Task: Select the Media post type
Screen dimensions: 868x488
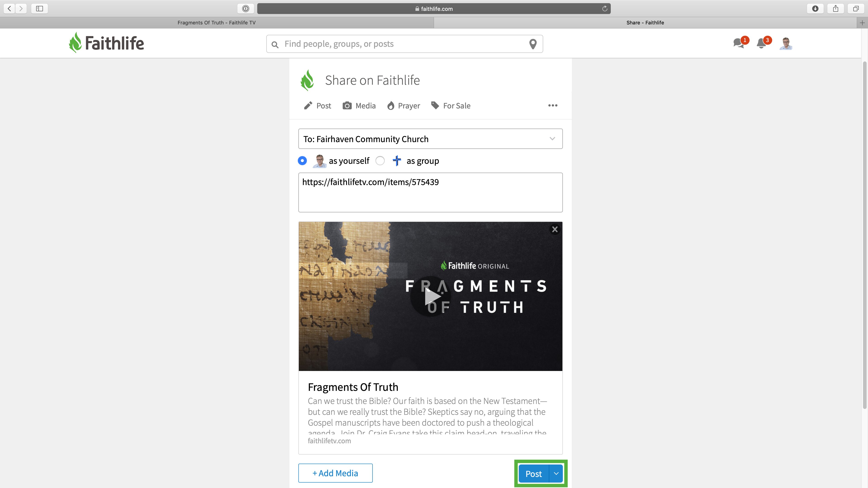Action: (x=359, y=106)
